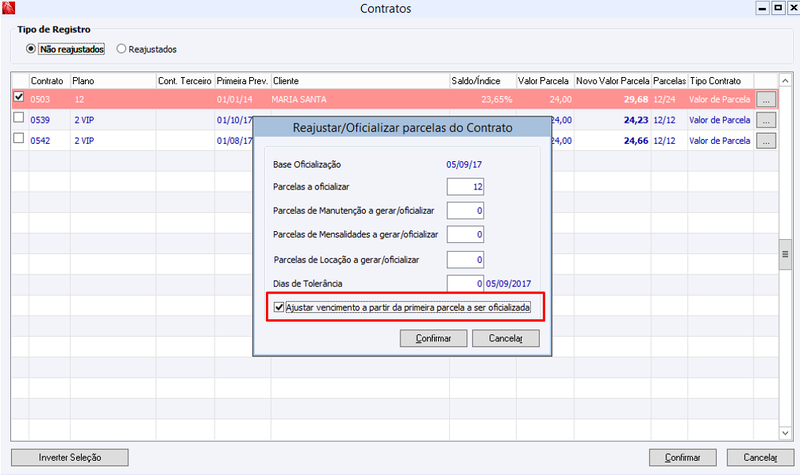The width and height of the screenshot is (800, 475).
Task: Open details button for contract 0542
Action: pyautogui.click(x=766, y=140)
